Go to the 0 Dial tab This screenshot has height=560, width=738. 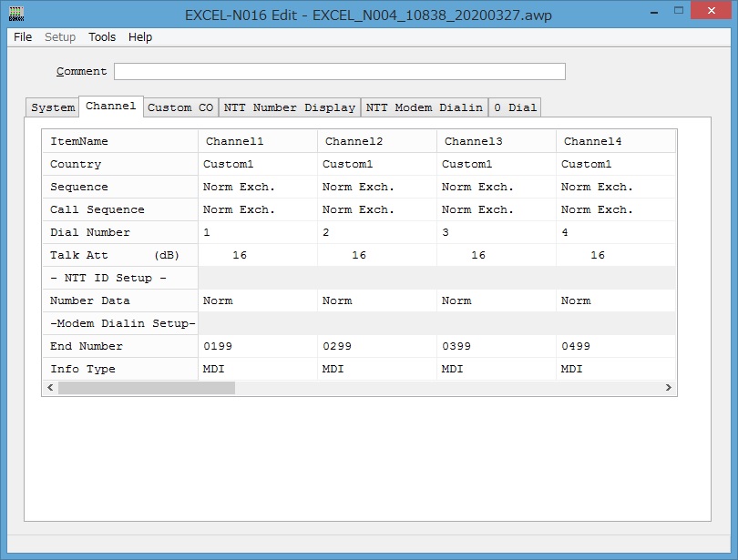(516, 107)
